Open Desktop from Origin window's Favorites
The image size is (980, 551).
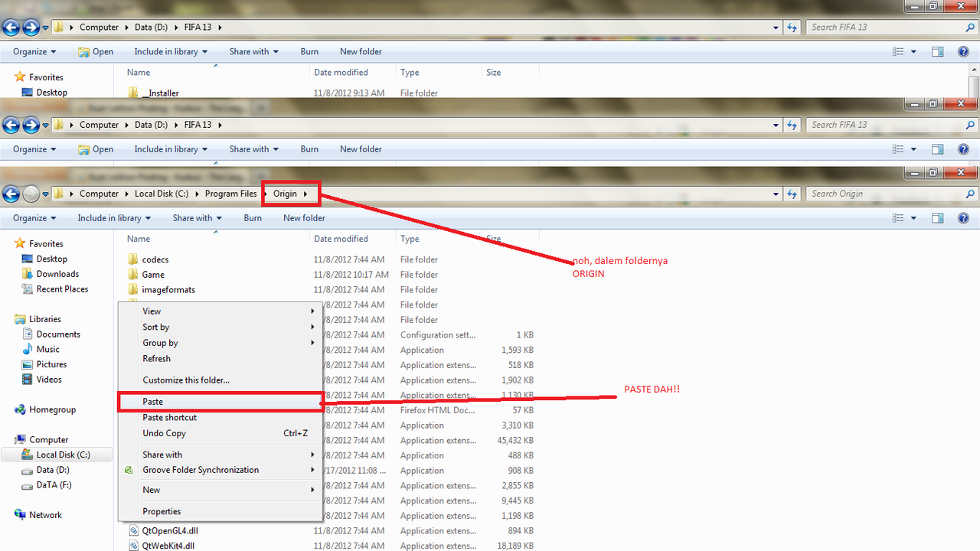(x=51, y=259)
